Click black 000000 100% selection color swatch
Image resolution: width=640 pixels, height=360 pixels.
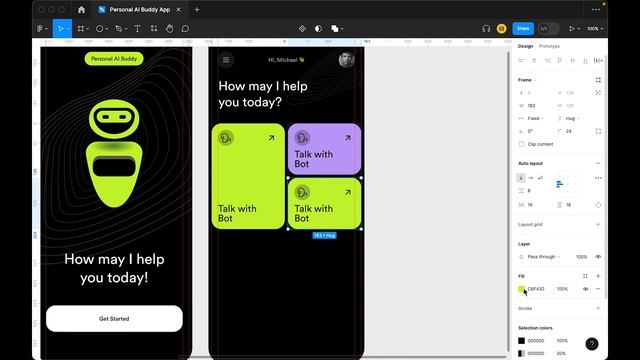click(521, 340)
